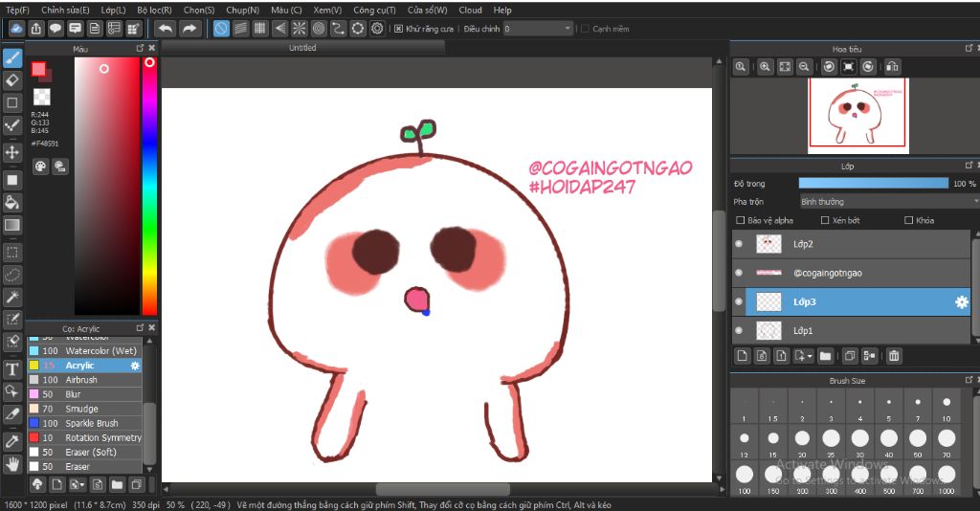Choose the Eyedropper tool
980x511 pixels.
point(12,441)
